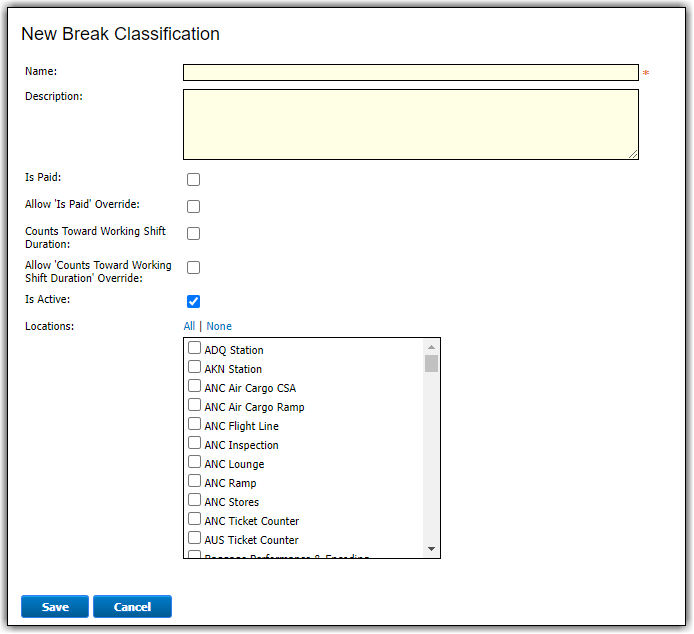Enable Allow 'Counts Toward Working Shift Duration' Override
The image size is (694, 634).
(194, 268)
